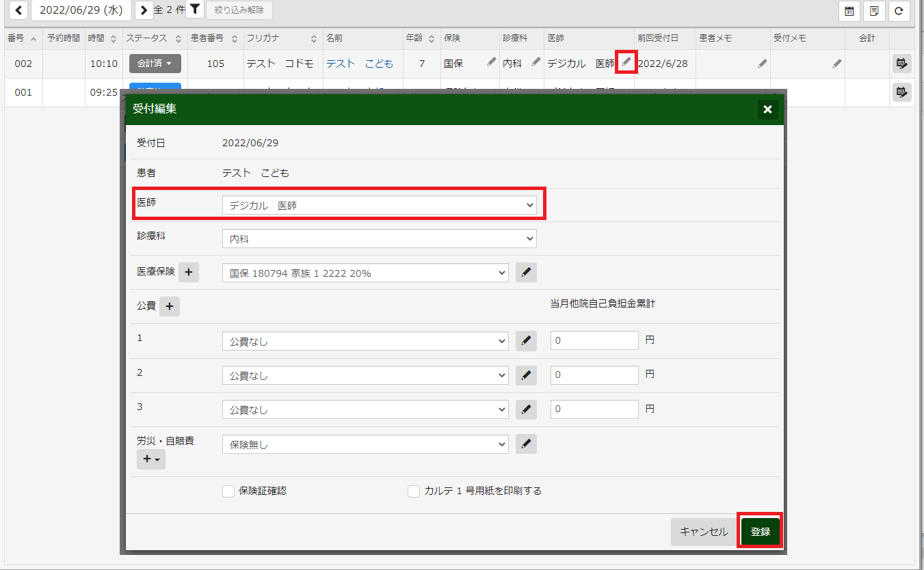Click the キャンセル button
Screen dimensions: 924x570
click(704, 531)
